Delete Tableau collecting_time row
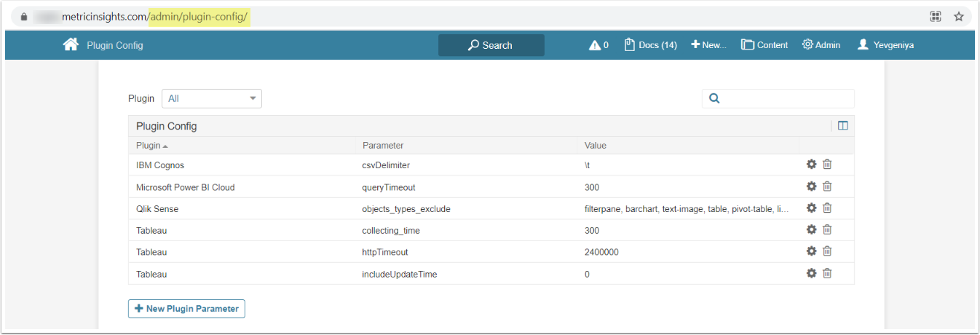This screenshot has width=980, height=335. (x=827, y=230)
